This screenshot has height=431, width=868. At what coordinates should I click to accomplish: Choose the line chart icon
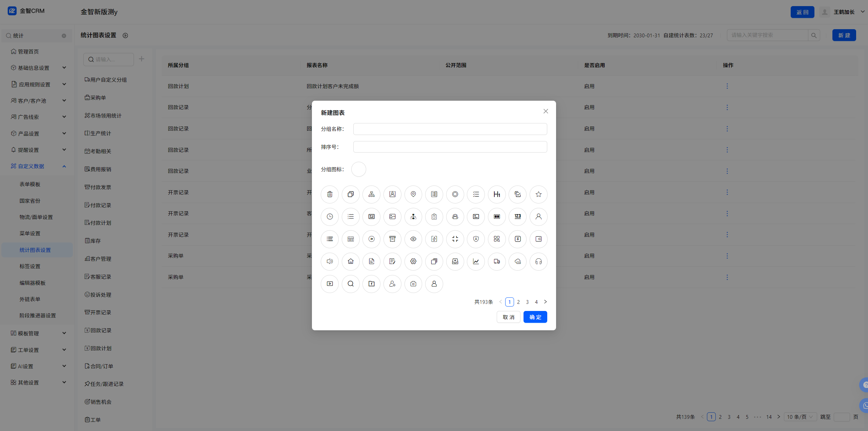pos(476,261)
